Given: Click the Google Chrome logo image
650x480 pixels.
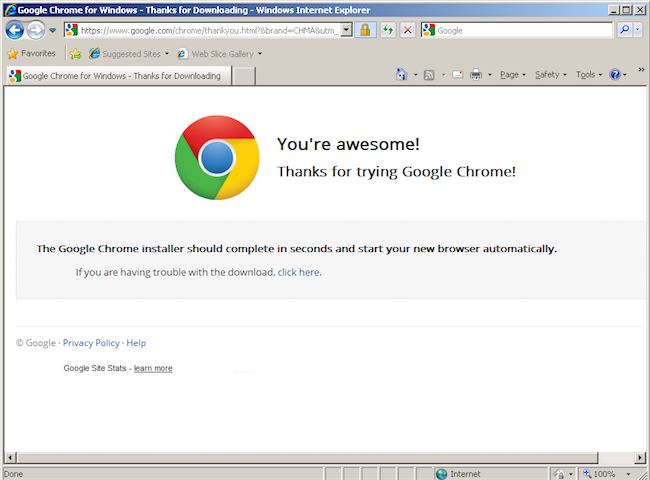Looking at the screenshot, I should pyautogui.click(x=217, y=158).
